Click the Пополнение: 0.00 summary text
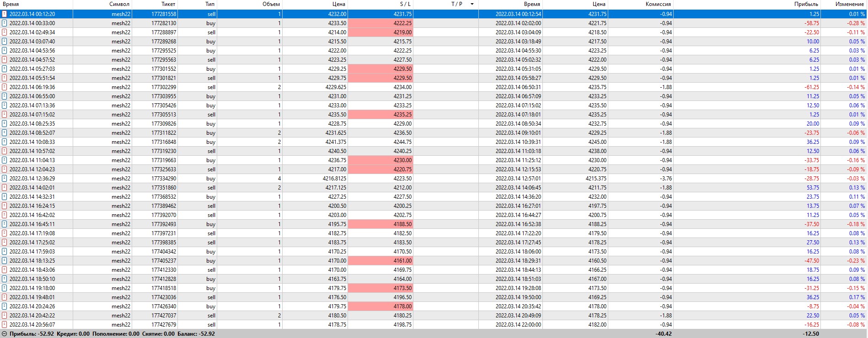This screenshot has height=338, width=868. click(x=116, y=334)
